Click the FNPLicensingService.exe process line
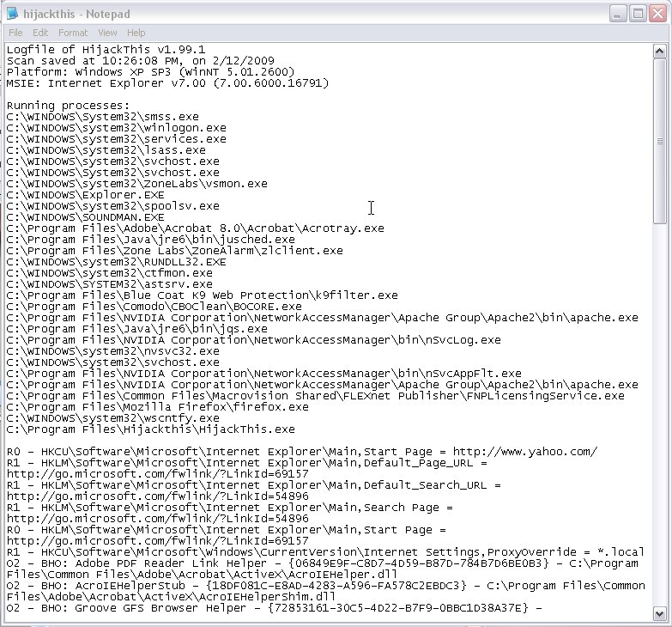Screen dimensions: 672x627 pos(316,395)
